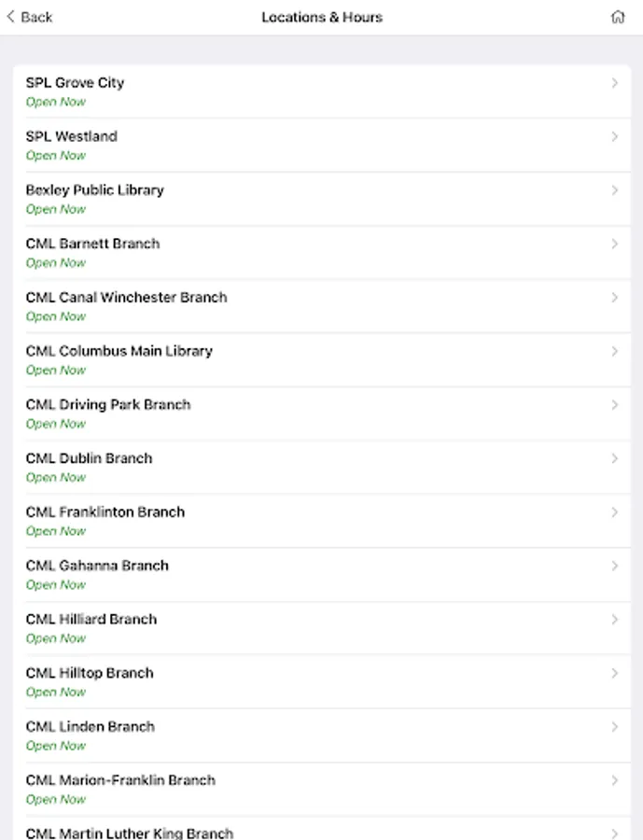Image resolution: width=643 pixels, height=840 pixels.
Task: Tap chevron next to Bexley Public Library
Action: point(615,190)
